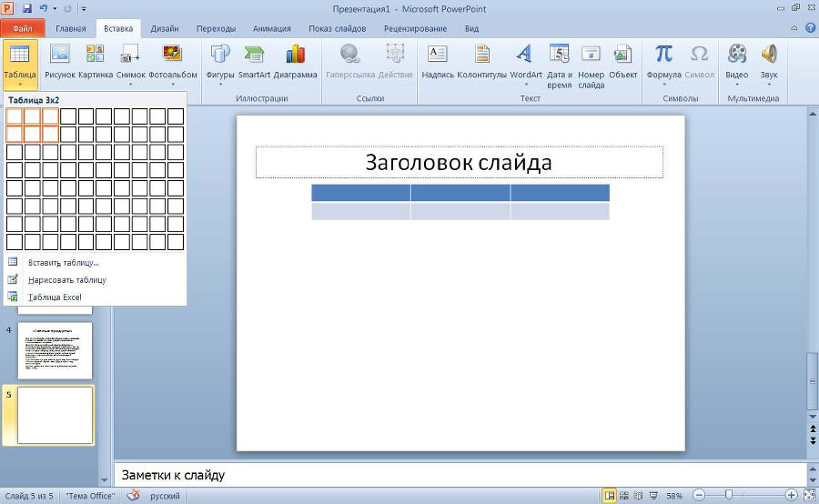Viewport: 819px width, 504px height.
Task: Insert Номер слайда
Action: pyautogui.click(x=591, y=66)
